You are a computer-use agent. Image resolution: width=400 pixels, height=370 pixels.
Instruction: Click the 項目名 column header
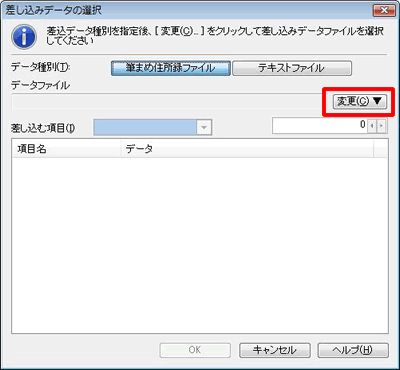[67, 149]
